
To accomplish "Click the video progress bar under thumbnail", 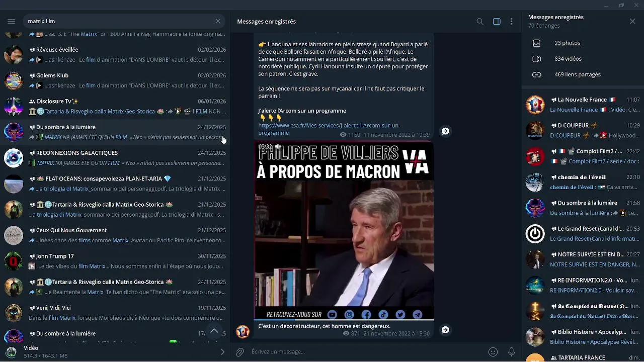I will [x=344, y=319].
